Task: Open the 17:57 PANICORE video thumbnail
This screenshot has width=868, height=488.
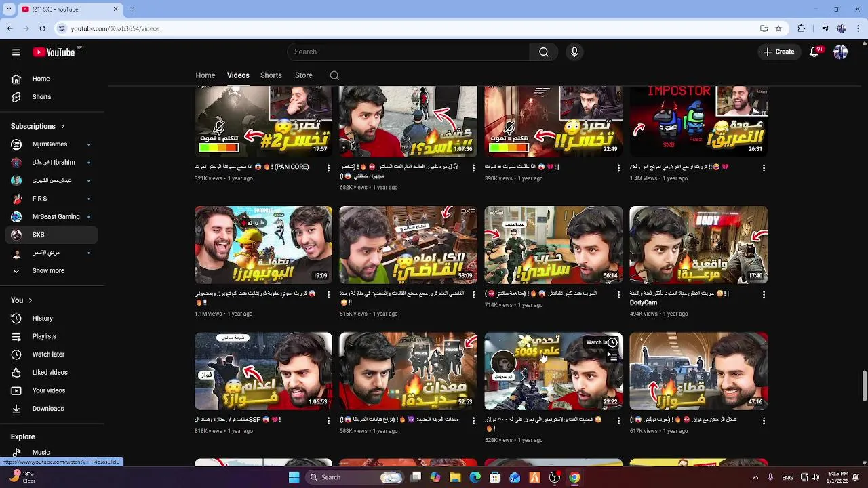Action: coord(263,121)
